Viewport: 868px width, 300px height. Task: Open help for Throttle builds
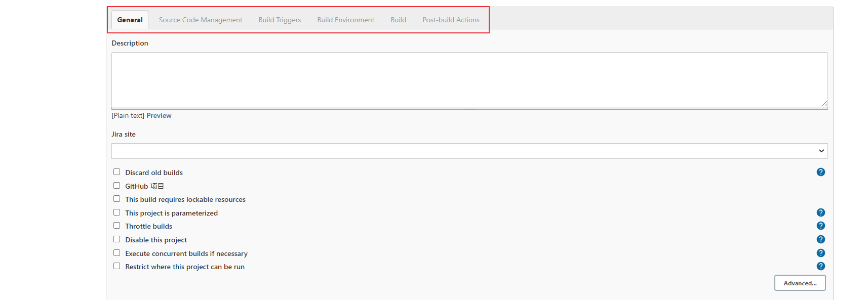(821, 226)
